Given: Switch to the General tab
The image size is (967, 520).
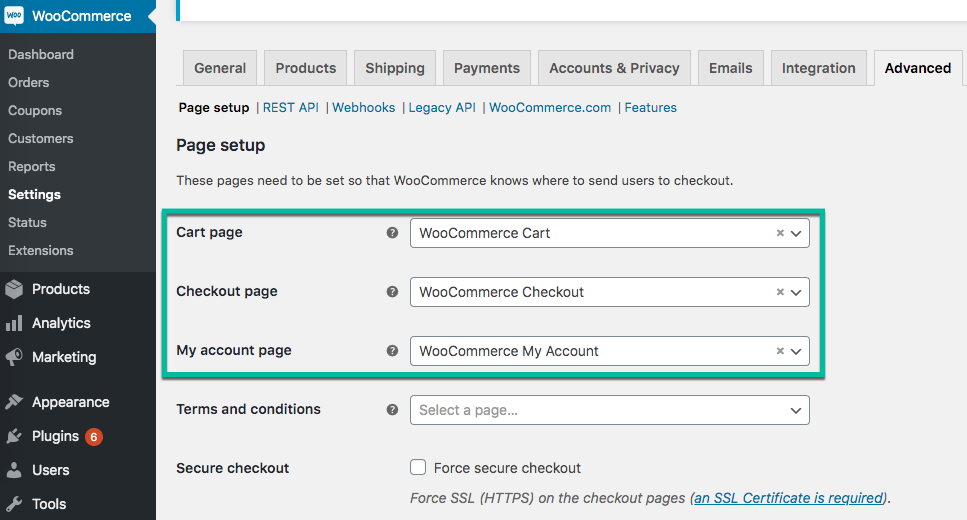Looking at the screenshot, I should [220, 68].
